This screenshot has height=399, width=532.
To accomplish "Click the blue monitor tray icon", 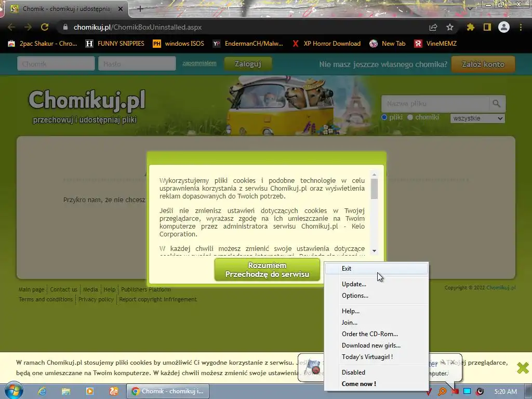I will [x=467, y=391].
